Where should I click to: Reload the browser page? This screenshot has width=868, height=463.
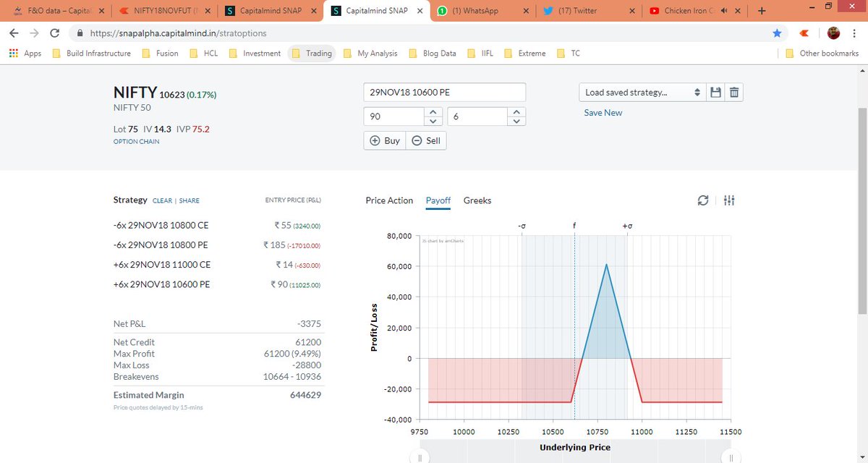pyautogui.click(x=54, y=33)
